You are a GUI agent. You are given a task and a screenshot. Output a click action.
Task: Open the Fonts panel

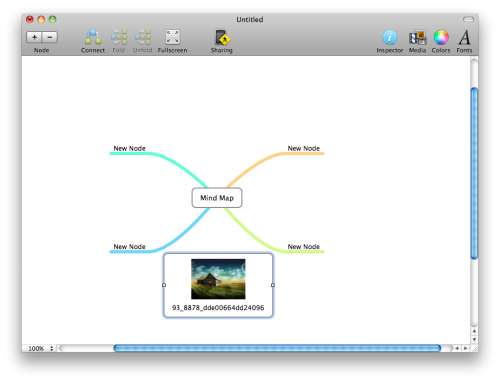click(x=464, y=37)
